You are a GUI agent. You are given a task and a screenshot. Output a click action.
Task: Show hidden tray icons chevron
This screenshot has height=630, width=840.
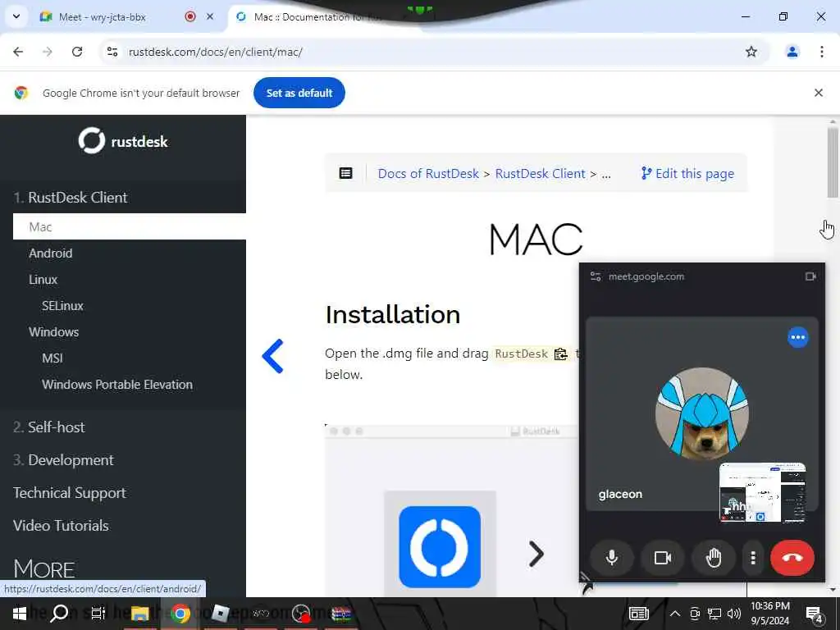point(675,614)
